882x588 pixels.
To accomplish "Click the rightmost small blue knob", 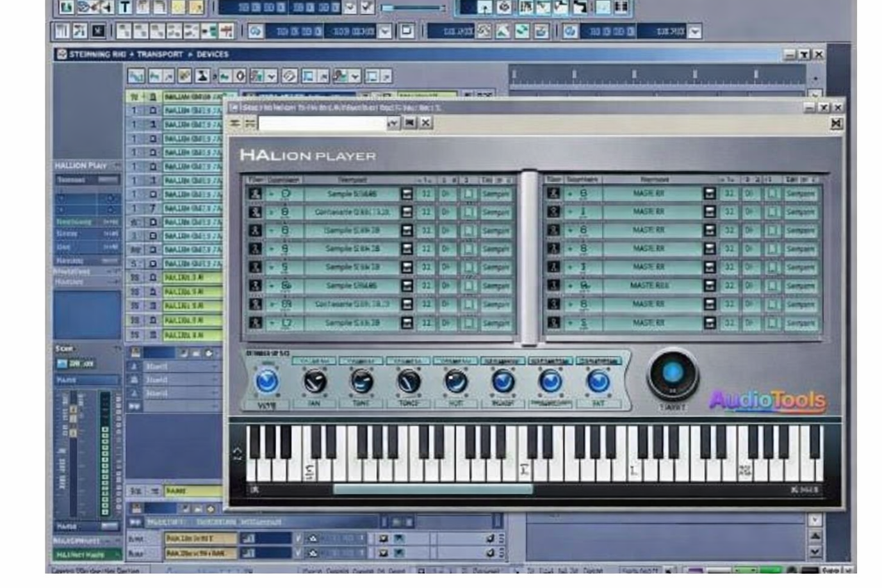I will point(598,382).
